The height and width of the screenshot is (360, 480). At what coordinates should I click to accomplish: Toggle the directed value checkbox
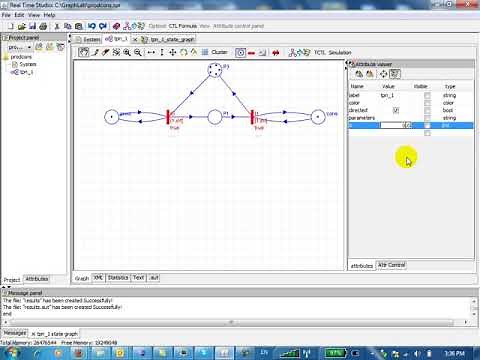pyautogui.click(x=396, y=110)
